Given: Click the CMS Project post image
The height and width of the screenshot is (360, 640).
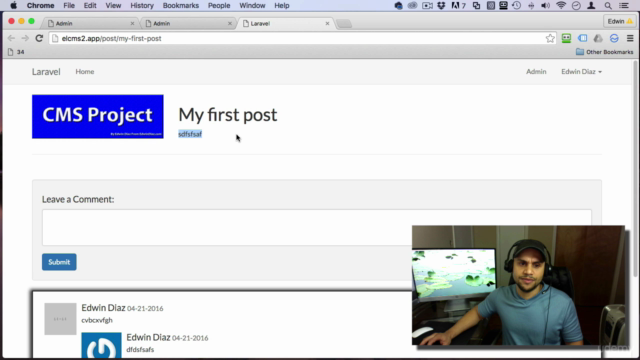Looking at the screenshot, I should (x=98, y=117).
